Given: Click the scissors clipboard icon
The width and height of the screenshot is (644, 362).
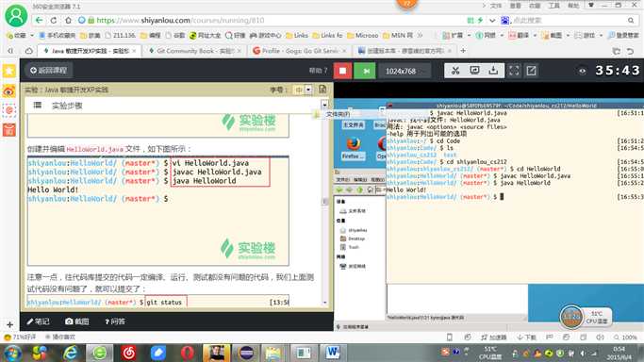Looking at the screenshot, I should pyautogui.click(x=455, y=71).
